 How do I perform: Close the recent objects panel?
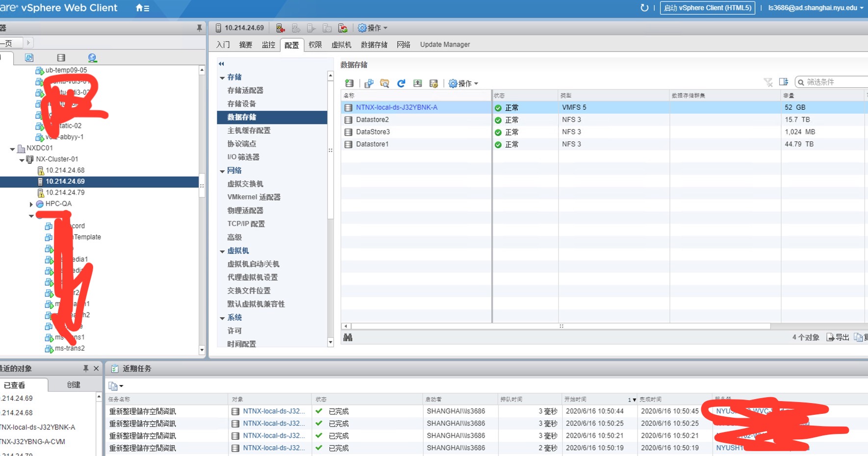tap(96, 368)
